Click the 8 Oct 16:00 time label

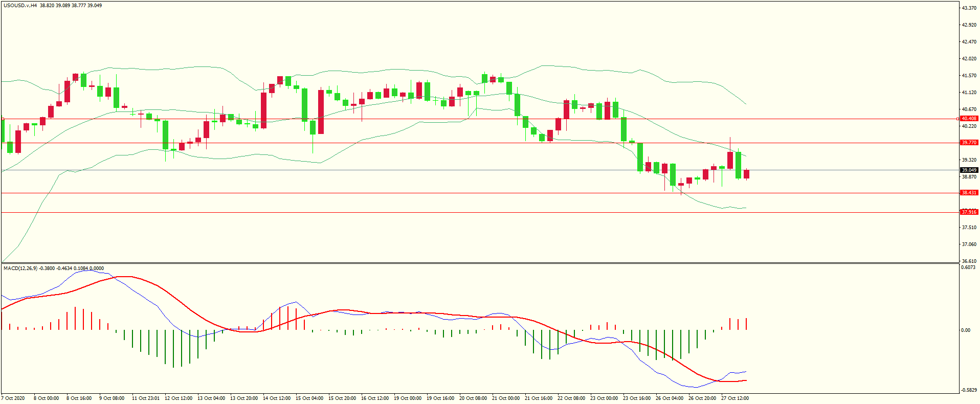79,398
